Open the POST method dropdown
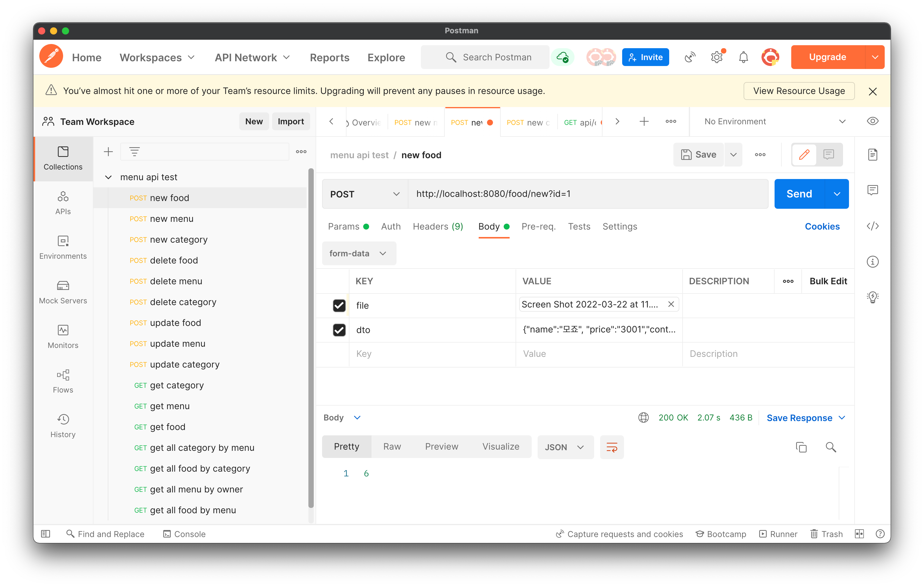 pyautogui.click(x=364, y=194)
